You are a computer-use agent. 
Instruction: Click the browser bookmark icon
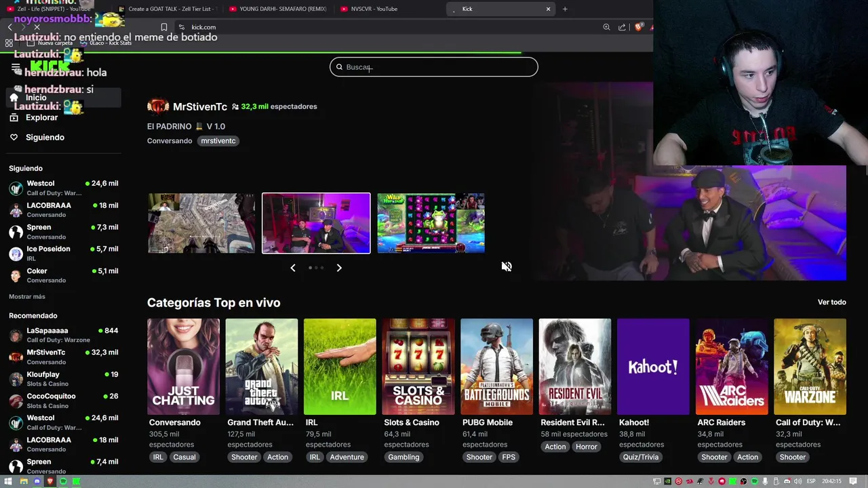[163, 27]
